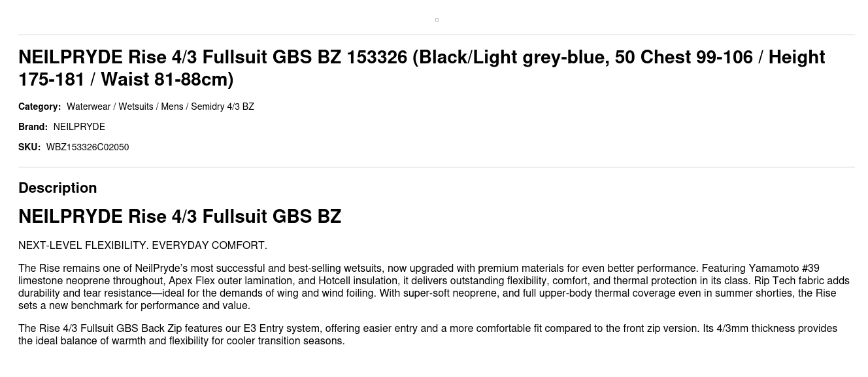Open the Wetsuits category breadcrumb
The image size is (868, 377).
click(135, 107)
